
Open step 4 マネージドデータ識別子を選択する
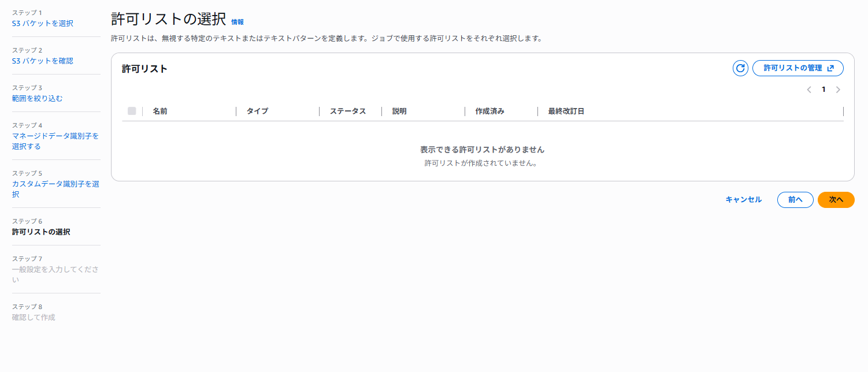(55, 141)
